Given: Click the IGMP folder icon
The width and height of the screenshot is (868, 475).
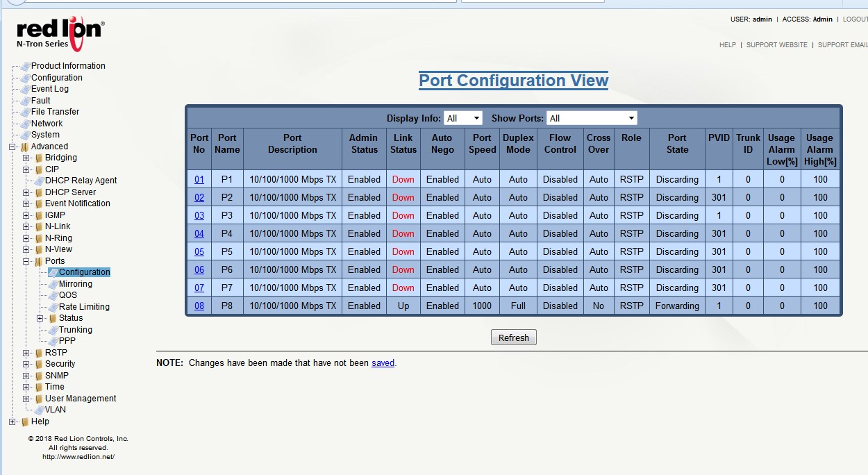Looking at the screenshot, I should [39, 215].
